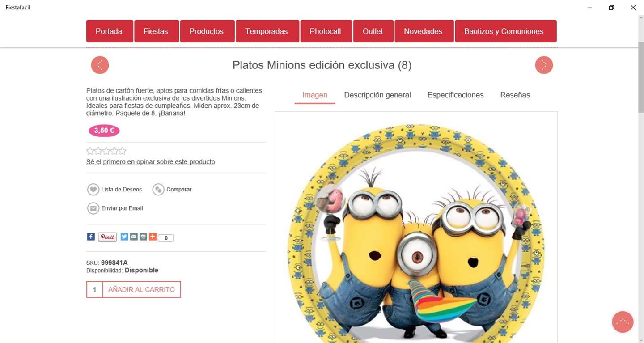The image size is (644, 343).
Task: Open the Sé el primero en opinar link
Action: [151, 162]
